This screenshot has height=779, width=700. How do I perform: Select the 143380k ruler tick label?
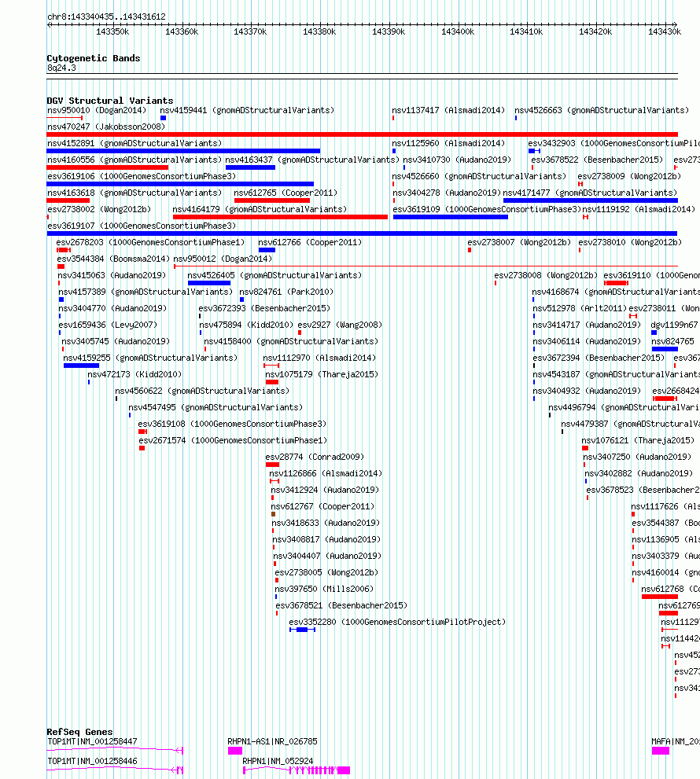(x=319, y=31)
